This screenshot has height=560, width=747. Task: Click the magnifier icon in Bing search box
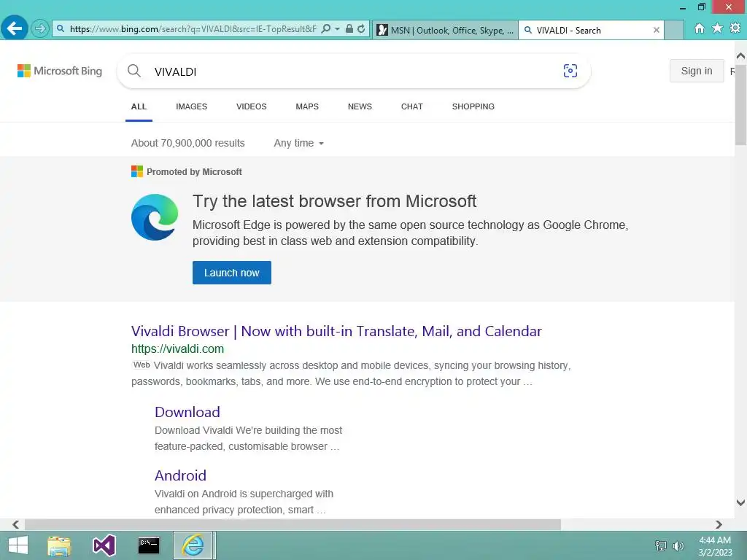click(134, 71)
